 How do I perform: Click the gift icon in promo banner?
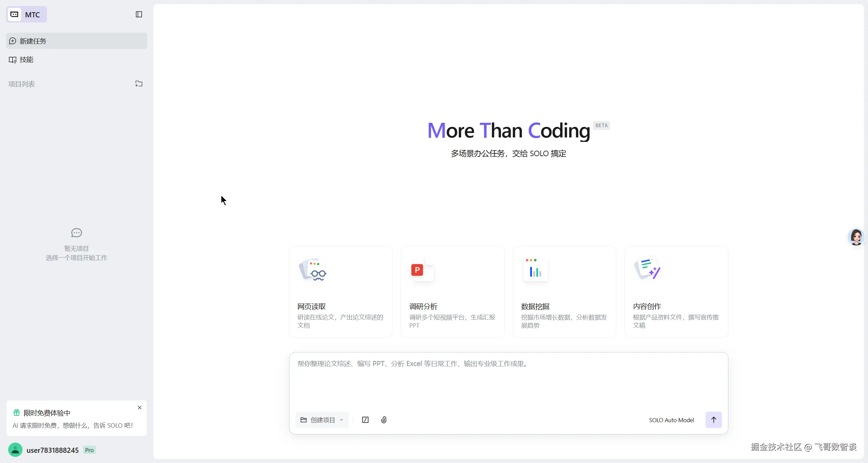point(16,413)
